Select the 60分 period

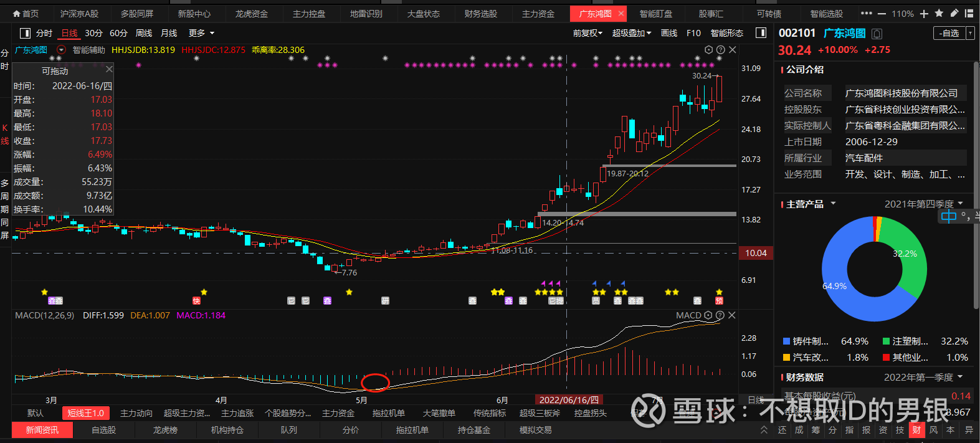point(118,33)
